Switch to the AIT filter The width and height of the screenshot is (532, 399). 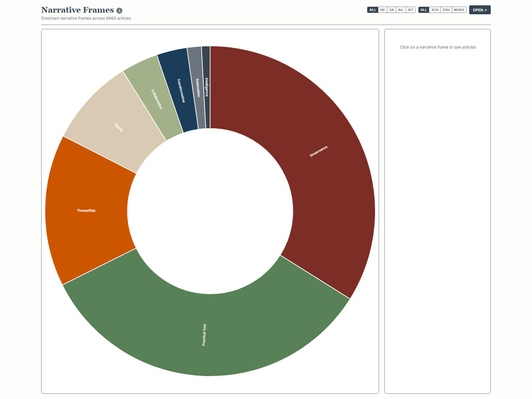[411, 10]
